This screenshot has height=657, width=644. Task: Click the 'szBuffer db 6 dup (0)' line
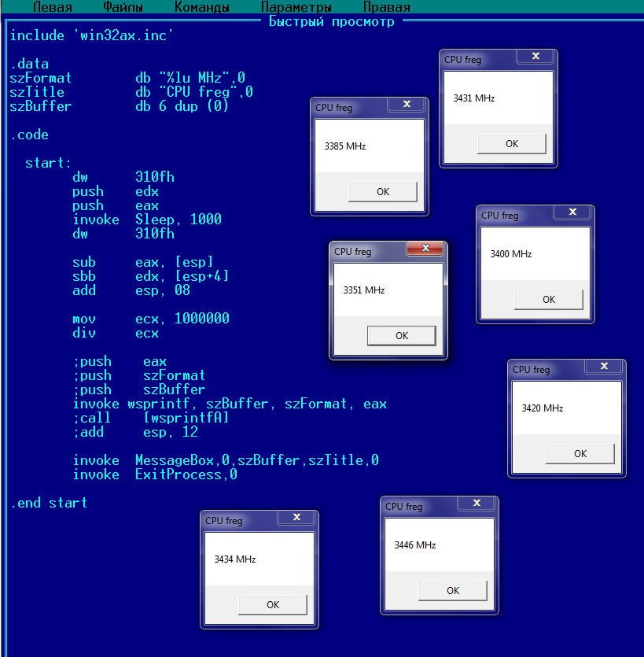coord(120,106)
